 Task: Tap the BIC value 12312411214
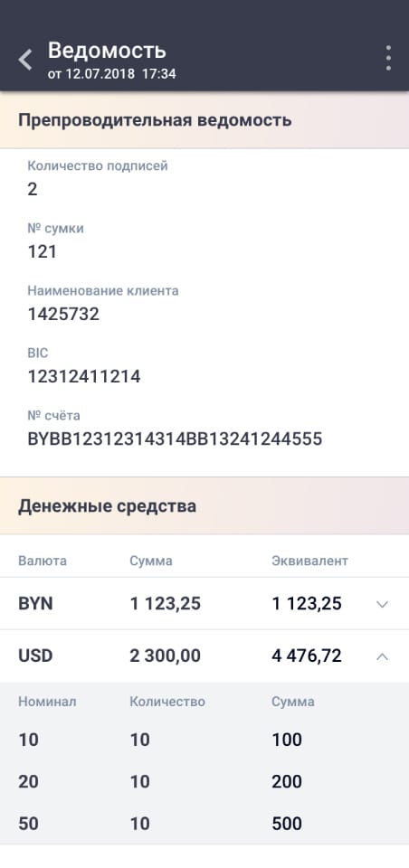point(84,377)
